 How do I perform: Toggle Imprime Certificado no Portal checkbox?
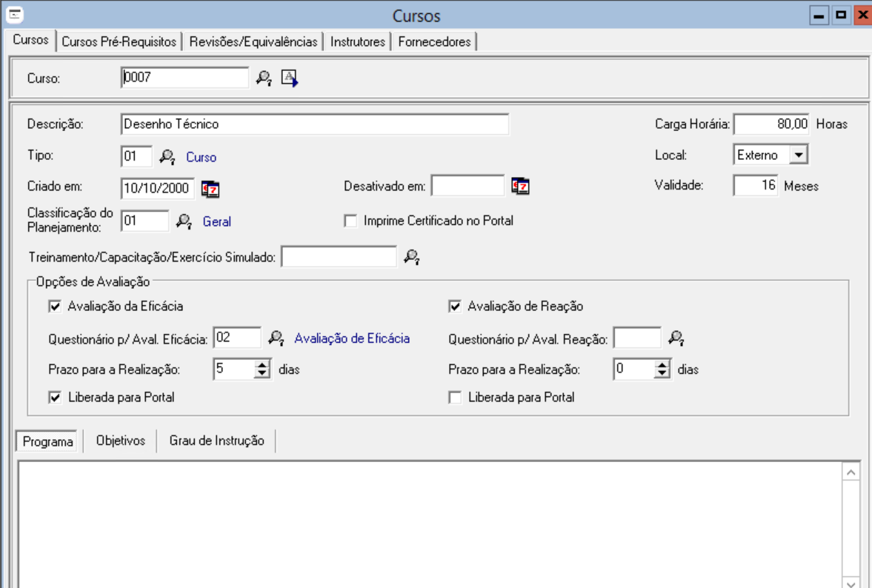350,221
